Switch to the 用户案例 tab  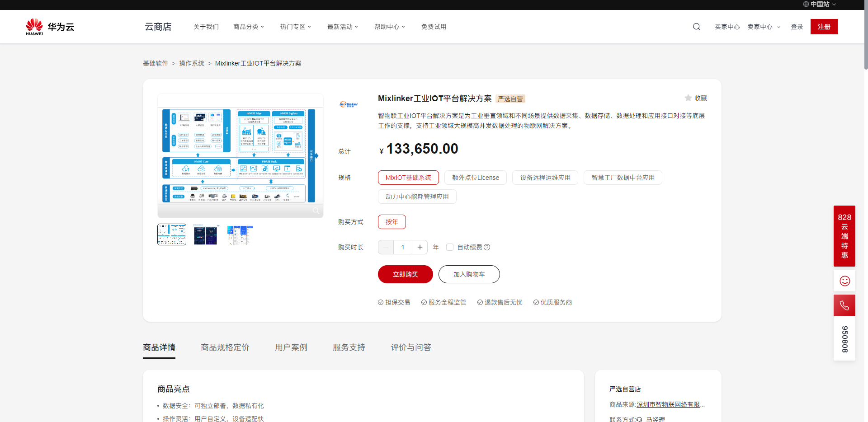coord(291,347)
